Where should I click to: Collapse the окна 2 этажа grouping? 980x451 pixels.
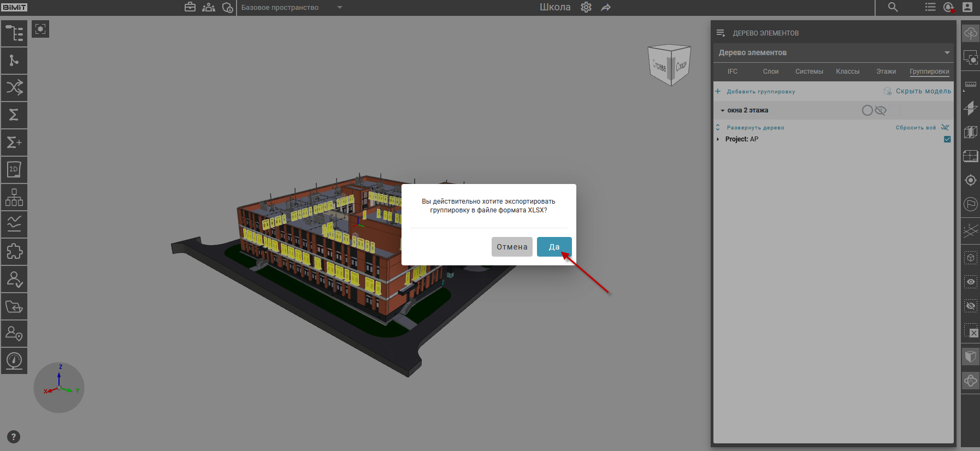tap(722, 110)
